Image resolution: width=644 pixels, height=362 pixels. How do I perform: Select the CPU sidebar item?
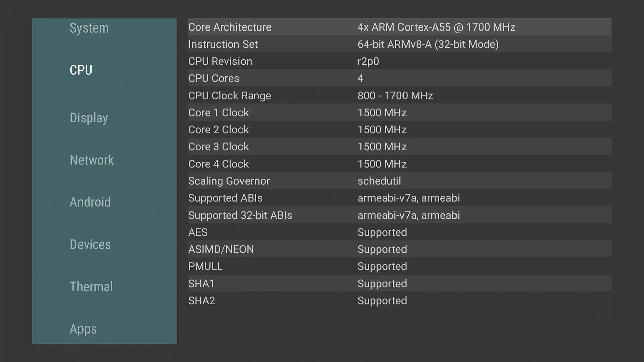81,70
